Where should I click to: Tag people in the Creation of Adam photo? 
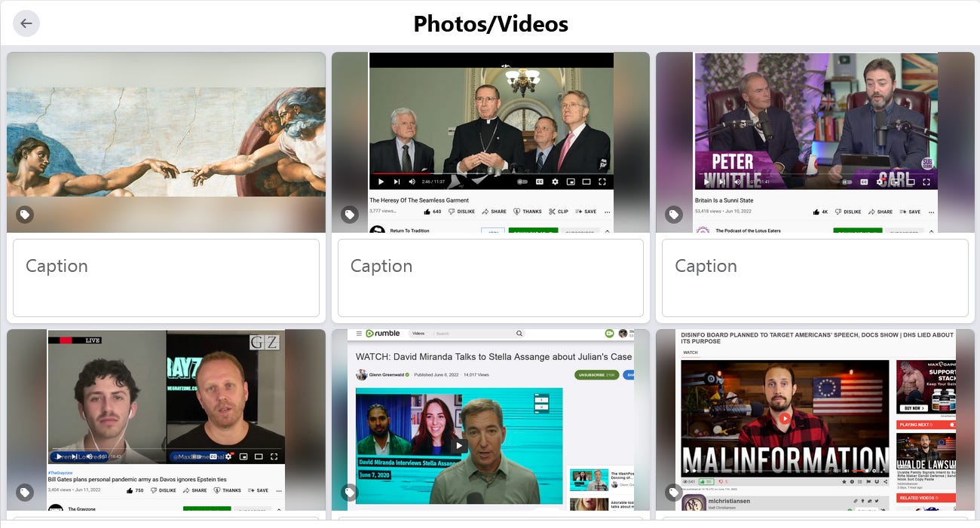point(25,215)
